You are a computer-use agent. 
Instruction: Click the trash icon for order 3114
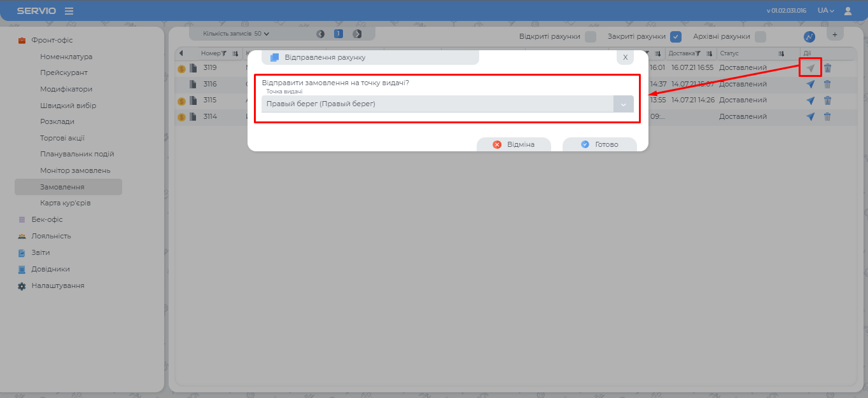click(827, 117)
